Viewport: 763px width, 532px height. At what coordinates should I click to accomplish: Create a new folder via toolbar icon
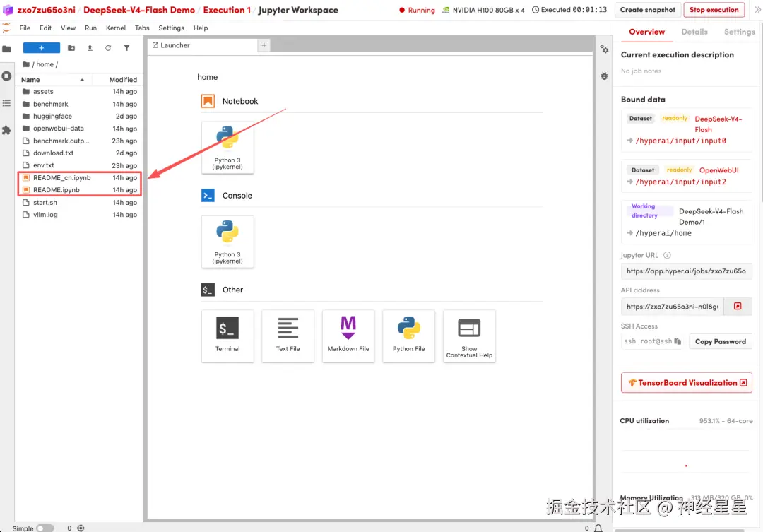coord(71,48)
